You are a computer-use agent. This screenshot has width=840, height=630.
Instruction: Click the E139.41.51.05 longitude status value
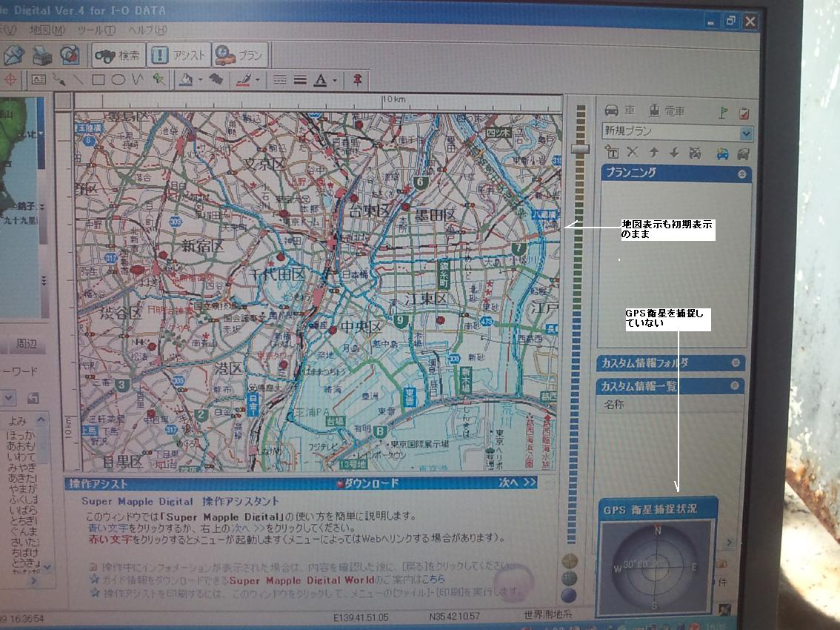361,617
